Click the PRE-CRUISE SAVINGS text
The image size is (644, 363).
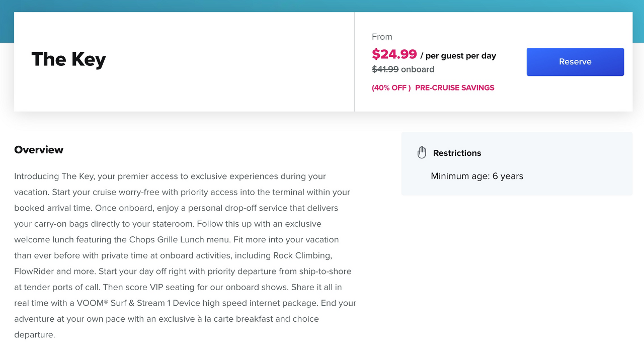(454, 88)
